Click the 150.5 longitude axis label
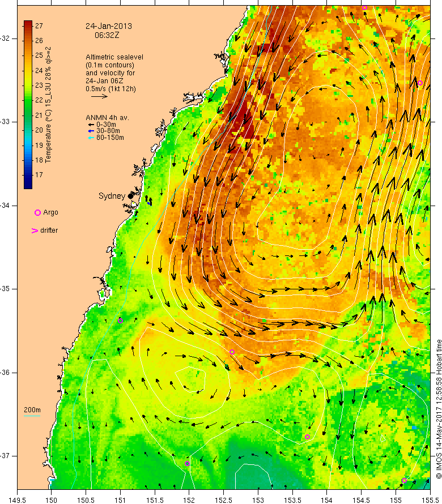Screen dimensions: 442x504 86,501
